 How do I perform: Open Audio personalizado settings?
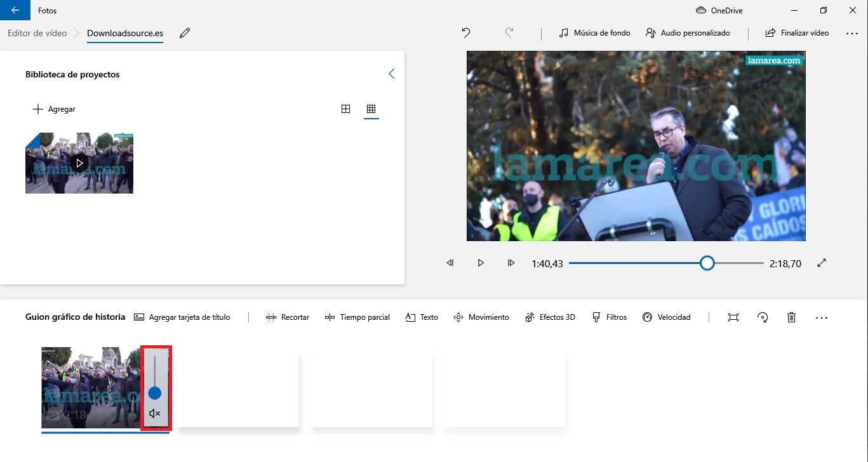688,32
